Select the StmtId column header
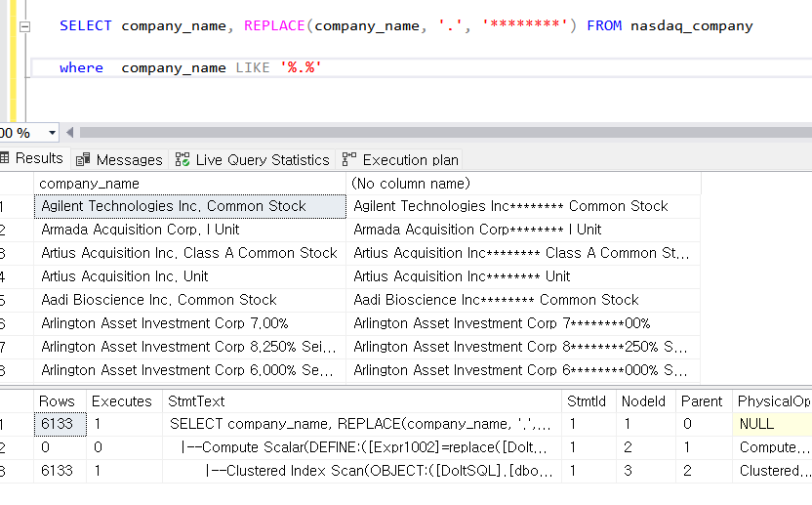 (x=589, y=401)
